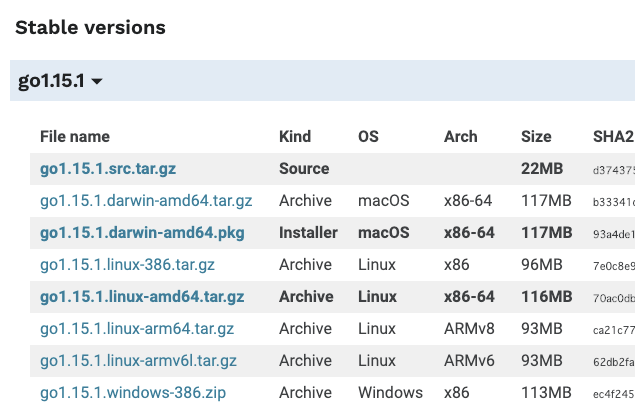Select the ARMv8 architecture cell
Viewport: 635px width, 402px height.
[469, 329]
